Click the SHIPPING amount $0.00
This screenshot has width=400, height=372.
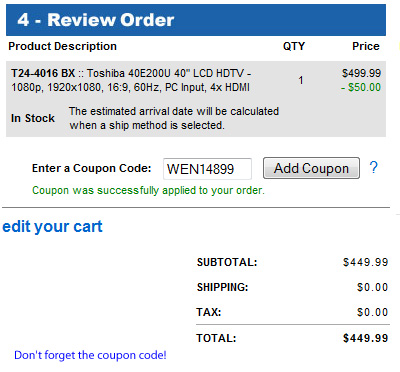coord(372,287)
